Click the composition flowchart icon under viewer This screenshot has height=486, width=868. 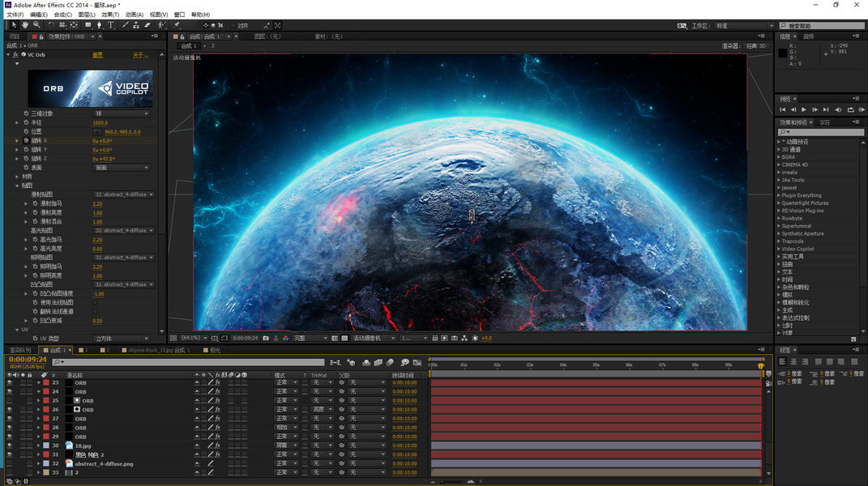464,339
